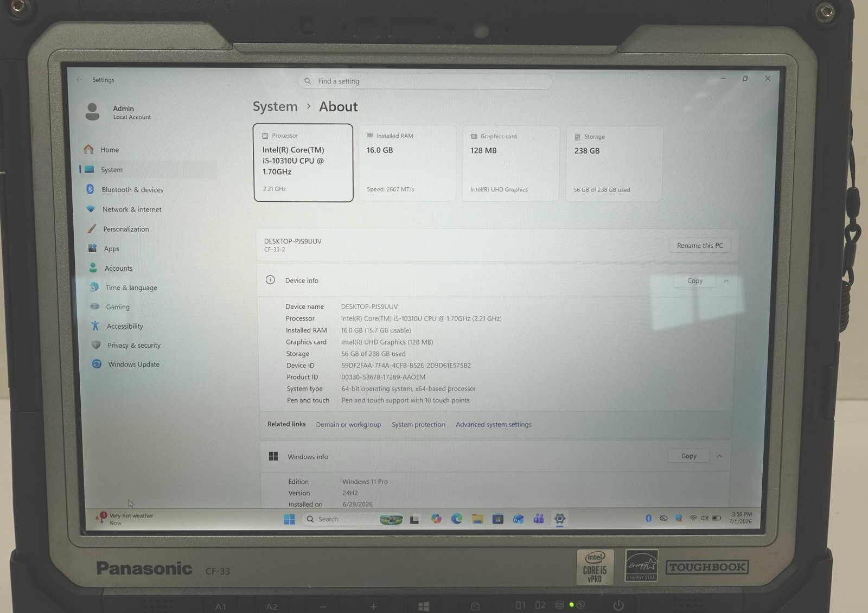Click the Admin account avatar
868x613 pixels.
point(93,112)
